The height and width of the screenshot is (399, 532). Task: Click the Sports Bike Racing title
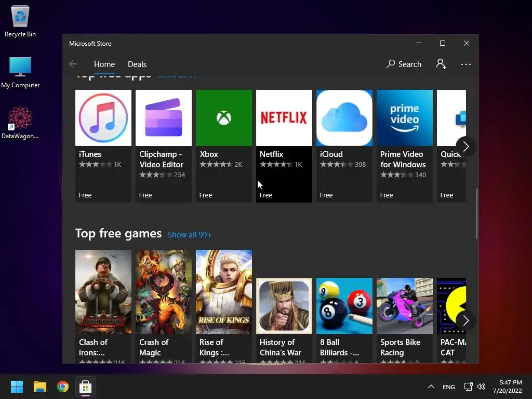(401, 348)
